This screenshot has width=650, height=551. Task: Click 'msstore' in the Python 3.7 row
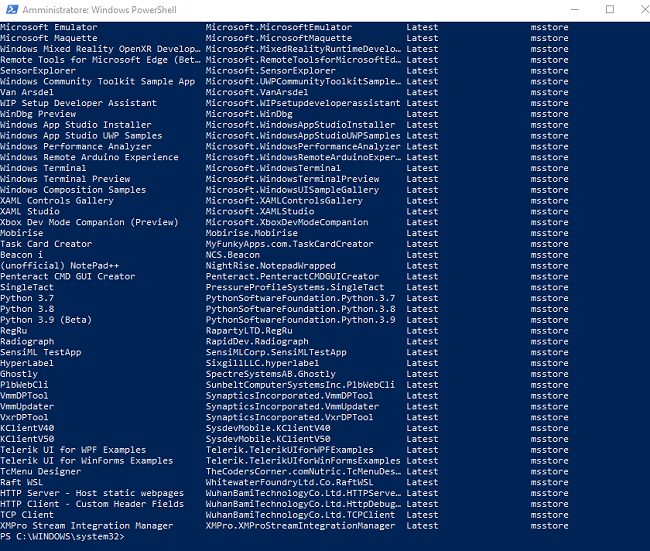[x=549, y=298]
